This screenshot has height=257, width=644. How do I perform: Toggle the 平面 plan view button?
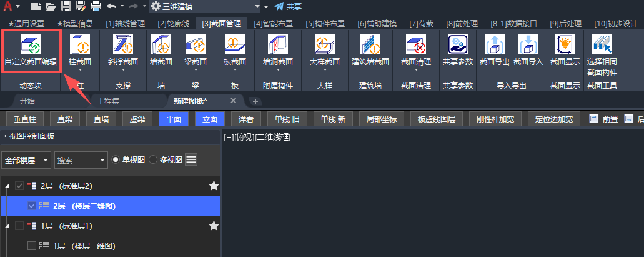(173, 119)
